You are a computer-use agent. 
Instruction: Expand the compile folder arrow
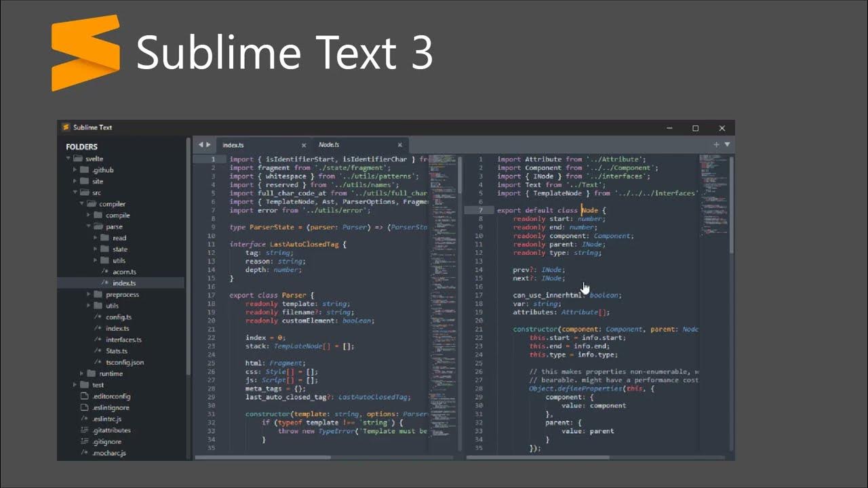pos(89,216)
